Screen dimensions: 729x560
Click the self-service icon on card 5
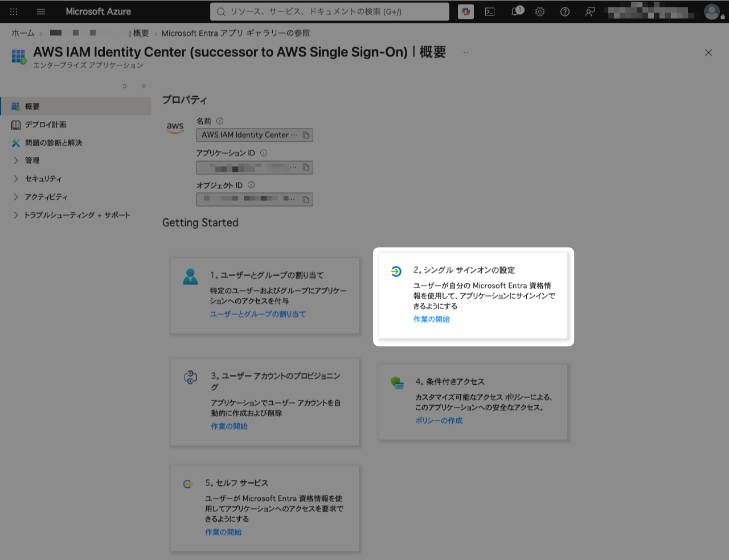point(188,484)
